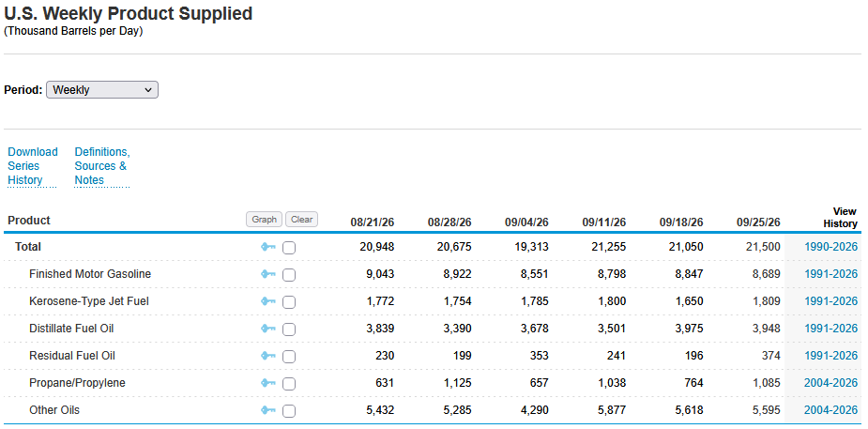
Task: Click the Graph button
Action: tap(264, 220)
